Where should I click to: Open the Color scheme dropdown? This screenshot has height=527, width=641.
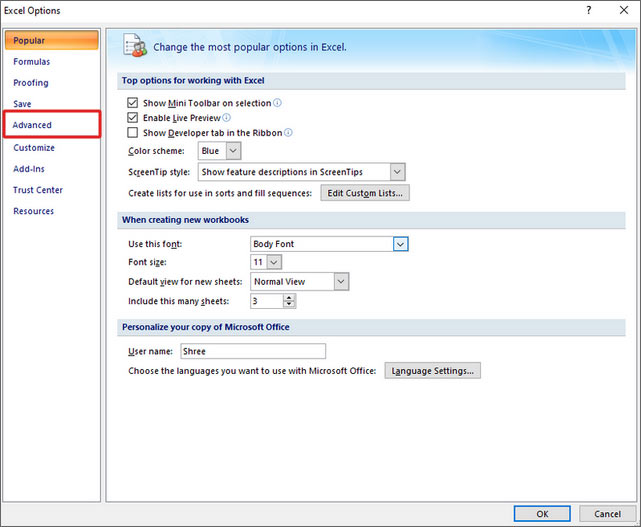click(233, 151)
